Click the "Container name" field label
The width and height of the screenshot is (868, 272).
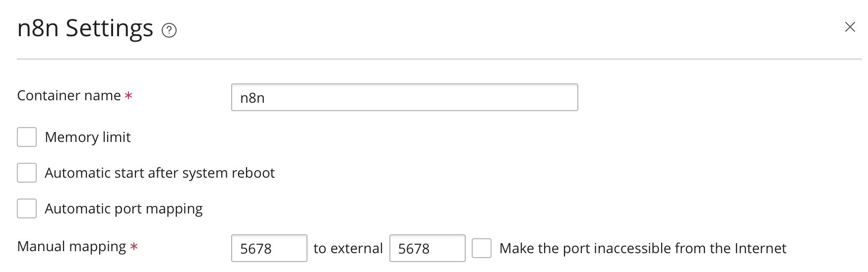(x=69, y=95)
